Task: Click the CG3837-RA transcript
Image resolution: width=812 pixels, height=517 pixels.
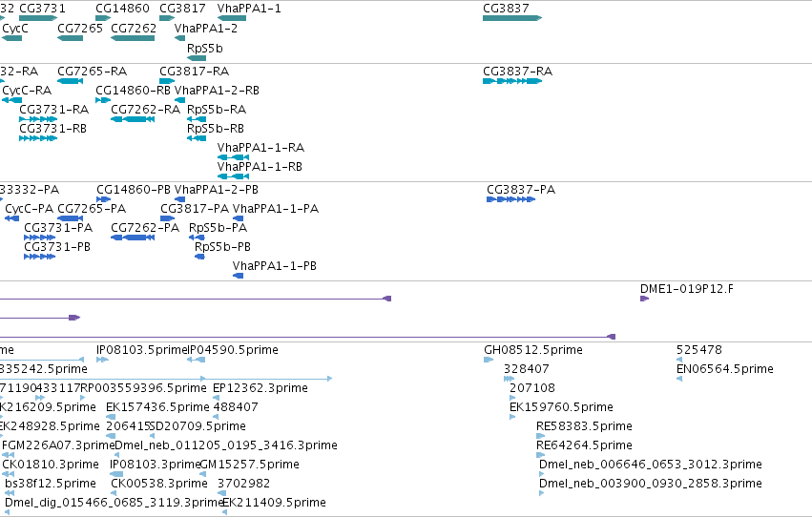Action: click(512, 81)
